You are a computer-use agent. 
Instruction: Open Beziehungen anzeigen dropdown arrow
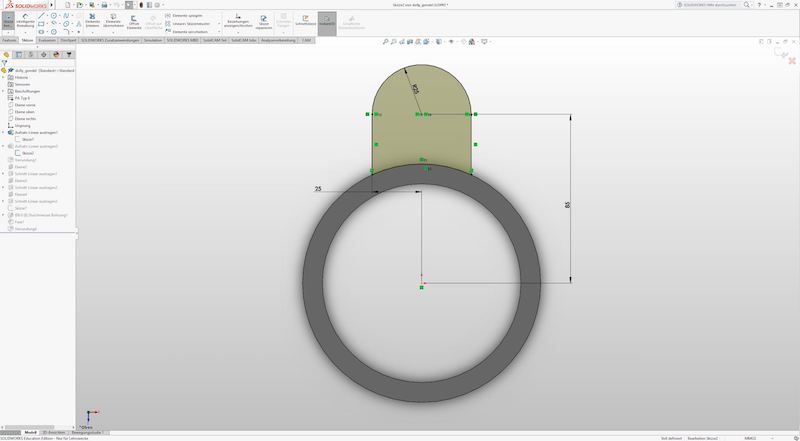point(238,33)
